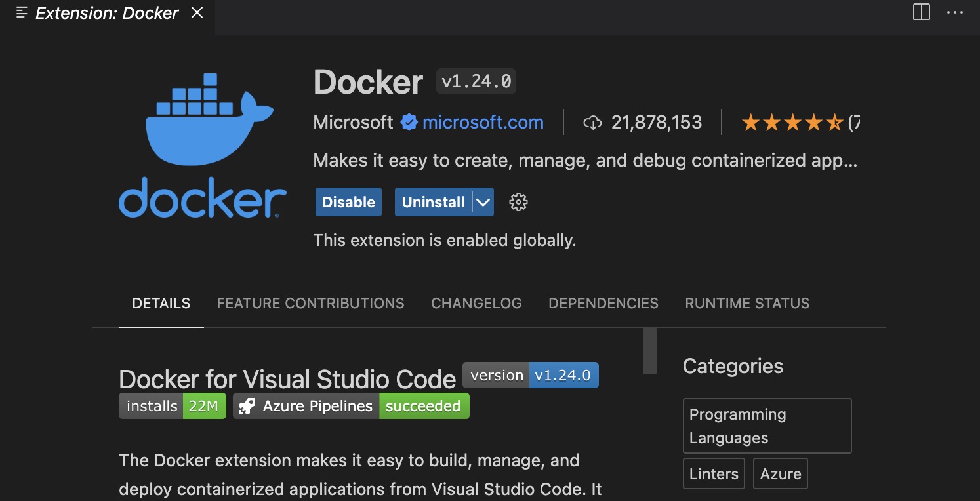Click the Uninstall button

tap(433, 202)
